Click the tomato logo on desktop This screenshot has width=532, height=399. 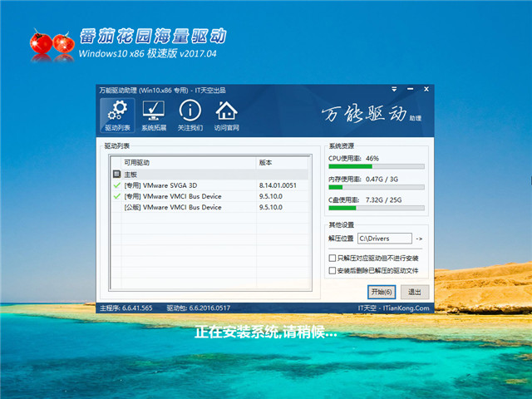point(52,45)
